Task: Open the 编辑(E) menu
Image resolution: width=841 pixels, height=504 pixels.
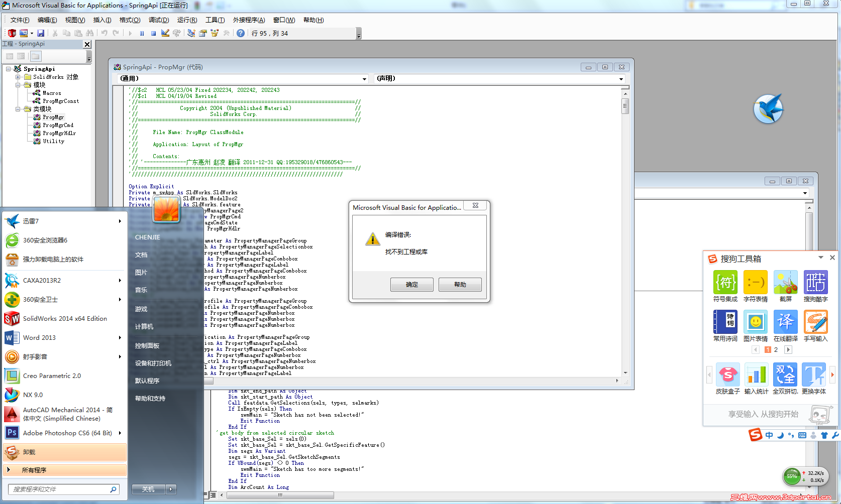Action: pyautogui.click(x=47, y=20)
